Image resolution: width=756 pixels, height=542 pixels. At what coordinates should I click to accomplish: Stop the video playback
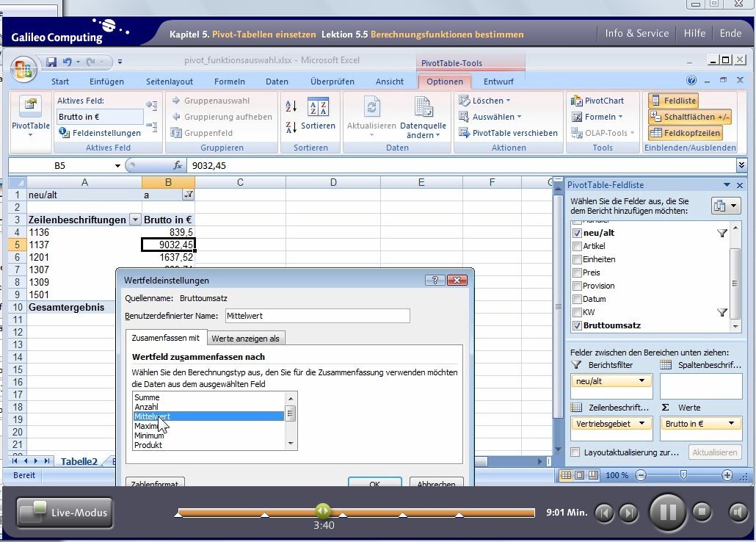point(702,511)
